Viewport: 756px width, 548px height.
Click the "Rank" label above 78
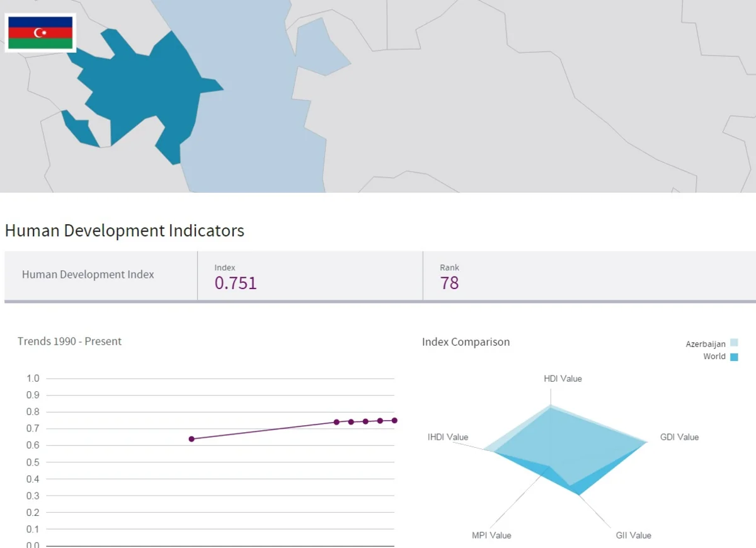click(x=450, y=268)
